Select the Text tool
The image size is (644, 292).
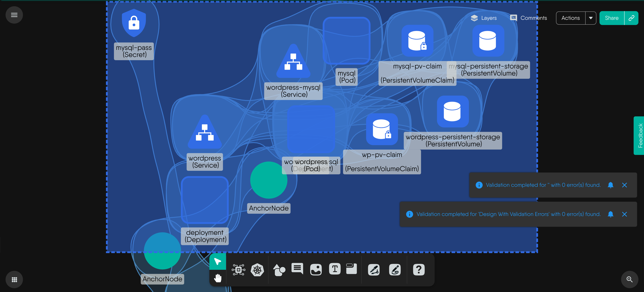(x=335, y=269)
